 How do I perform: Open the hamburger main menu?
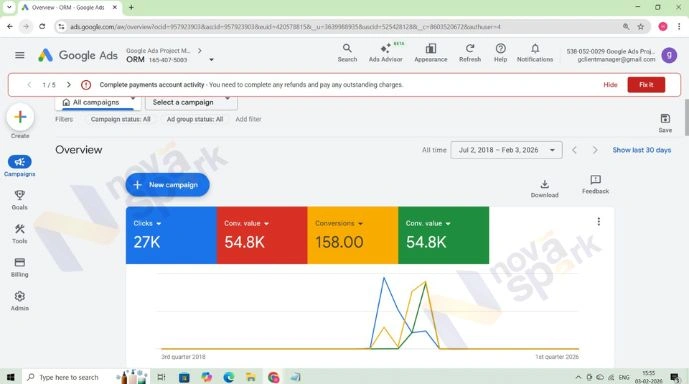pos(19,55)
